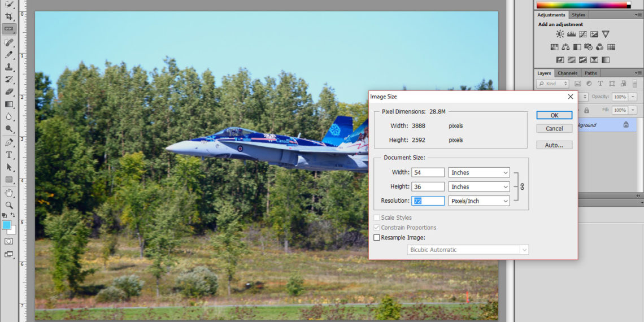Open the document Height units dropdown
This screenshot has height=322, width=644.
pos(479,186)
